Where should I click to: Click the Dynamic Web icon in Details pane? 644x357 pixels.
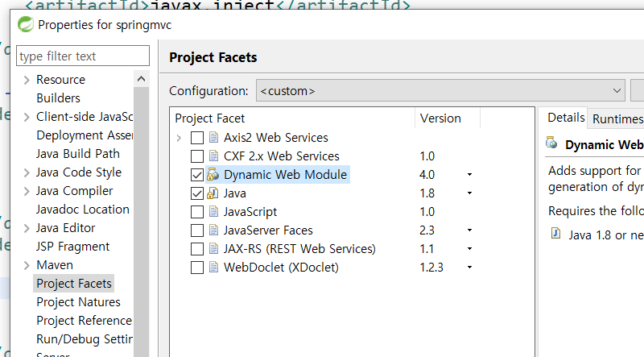pyautogui.click(x=551, y=143)
